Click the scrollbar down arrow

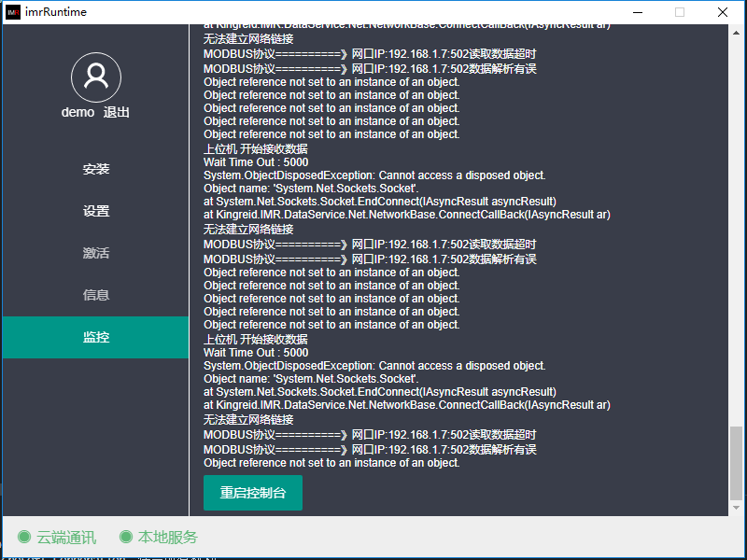(736, 510)
